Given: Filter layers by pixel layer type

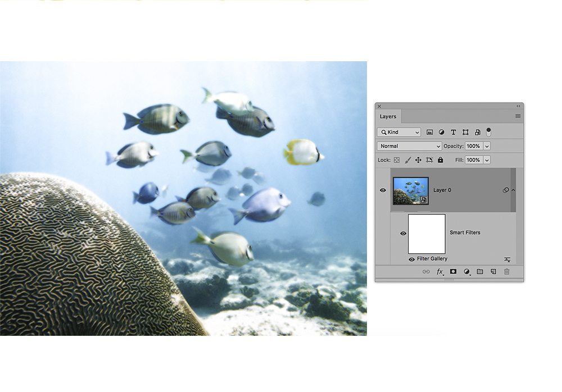Looking at the screenshot, I should click(430, 132).
